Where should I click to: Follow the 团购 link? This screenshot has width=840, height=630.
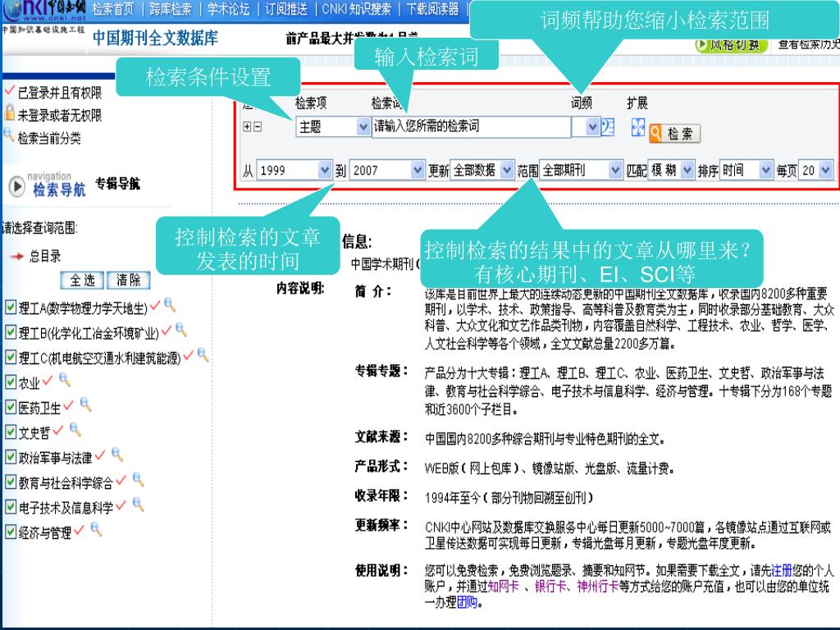[467, 603]
